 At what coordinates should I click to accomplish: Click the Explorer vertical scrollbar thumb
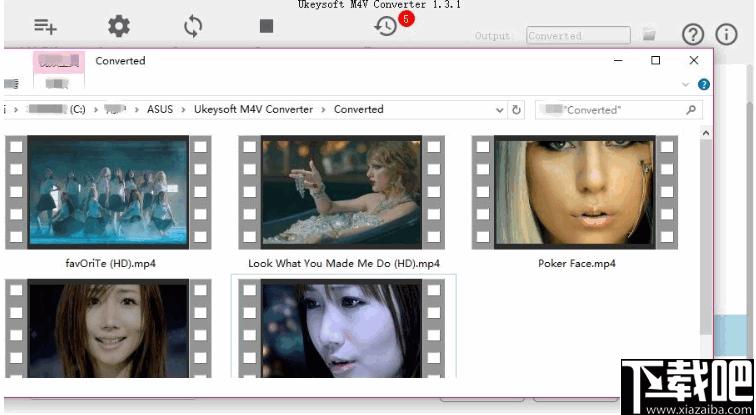706,236
